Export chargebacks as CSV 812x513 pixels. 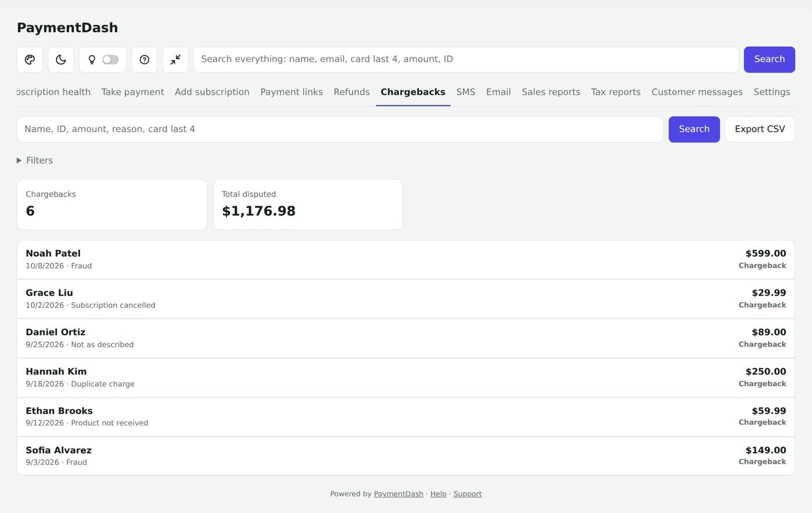click(x=760, y=129)
